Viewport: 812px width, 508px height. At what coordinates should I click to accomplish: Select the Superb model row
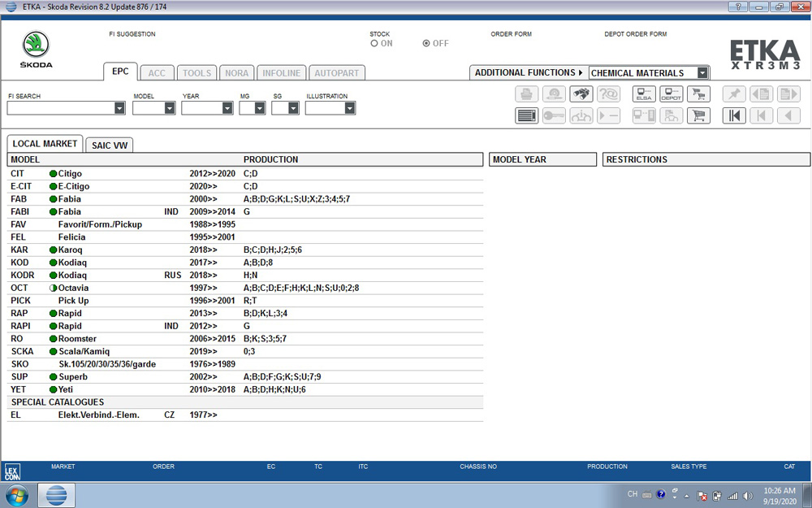point(245,377)
